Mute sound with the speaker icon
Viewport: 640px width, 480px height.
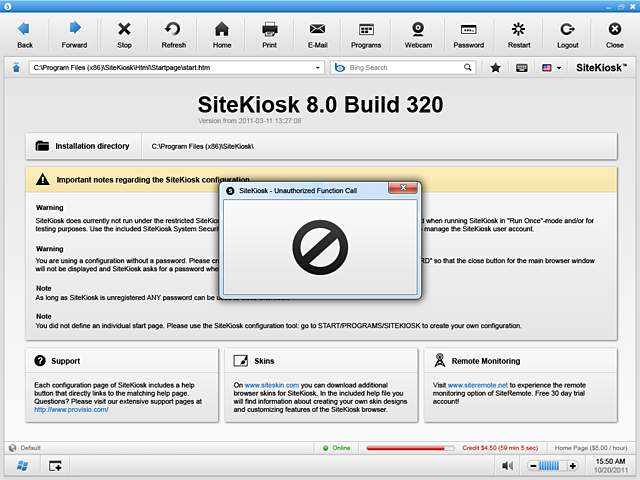pyautogui.click(x=507, y=466)
